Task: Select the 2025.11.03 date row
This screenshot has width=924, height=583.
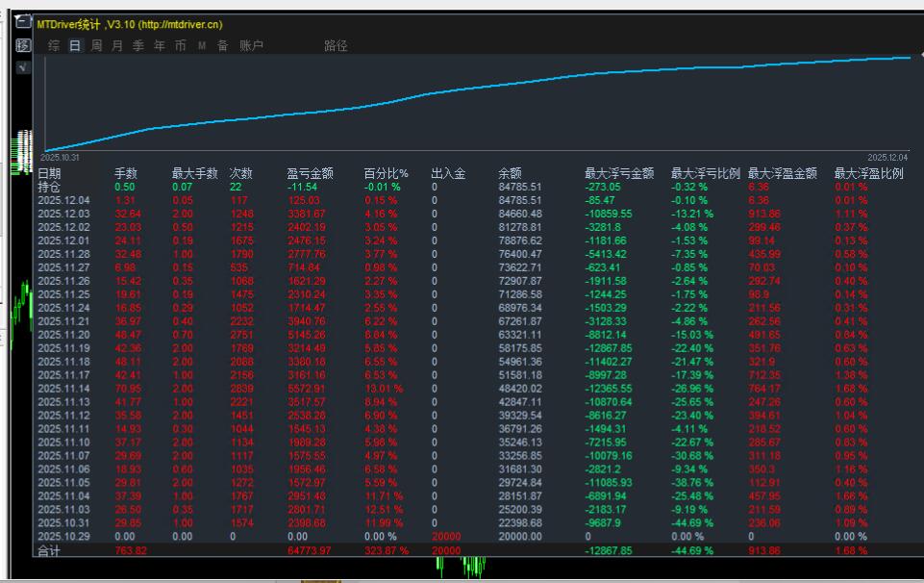Action: (63, 509)
